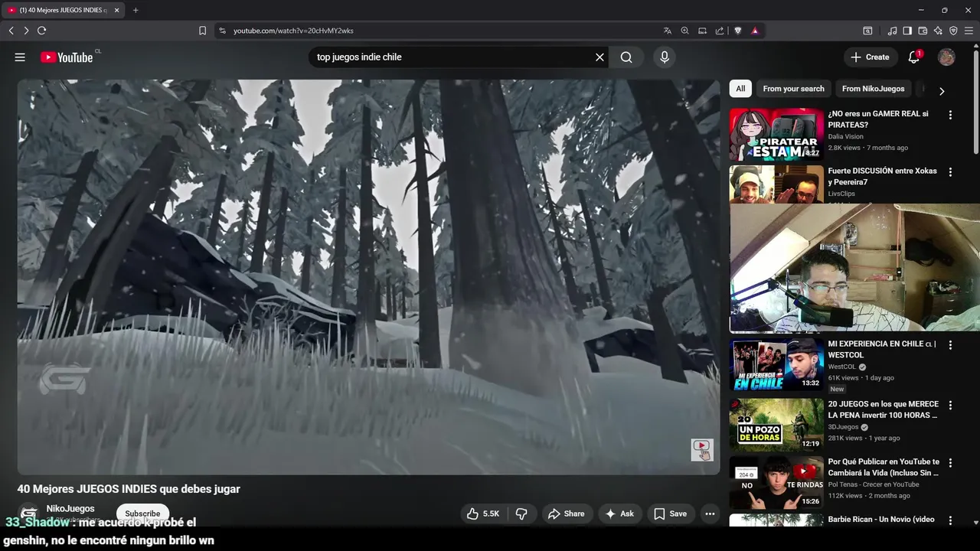Open the browser main menu
The height and width of the screenshot is (551, 980).
[x=969, y=31]
